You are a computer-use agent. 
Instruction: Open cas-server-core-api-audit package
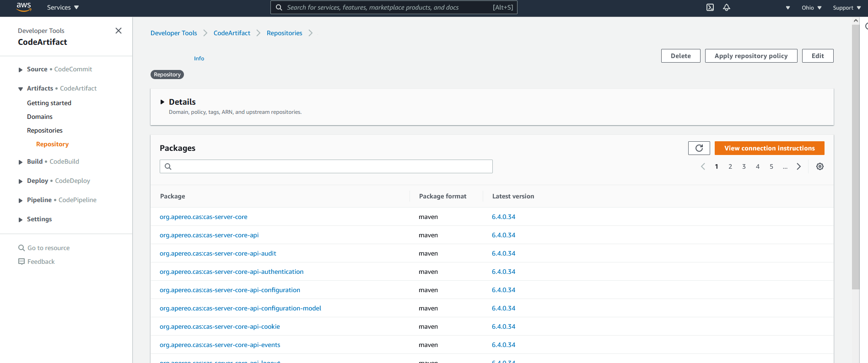[218, 253]
